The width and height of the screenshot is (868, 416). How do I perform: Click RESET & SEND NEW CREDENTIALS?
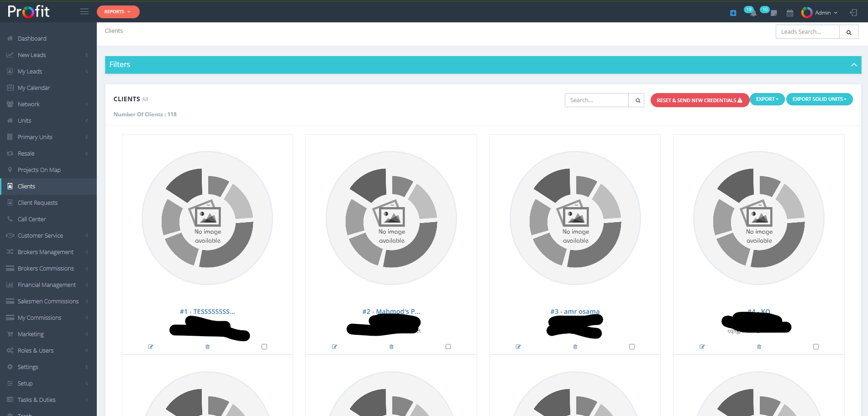tap(700, 100)
